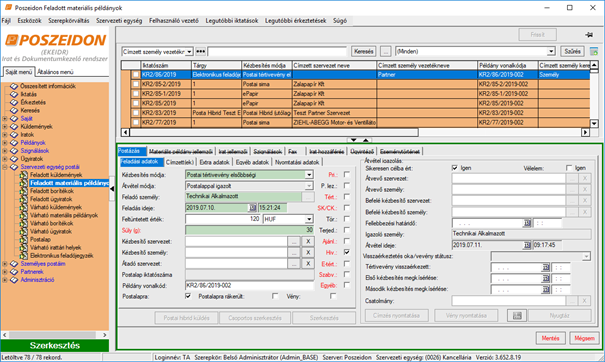
Task: Click the icon button left of Nyugtáz
Action: [x=517, y=316]
